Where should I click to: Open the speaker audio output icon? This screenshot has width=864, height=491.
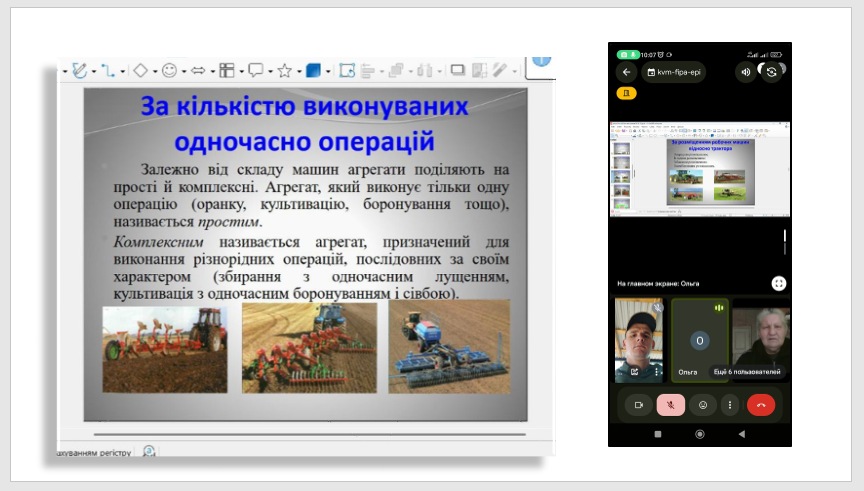(745, 72)
